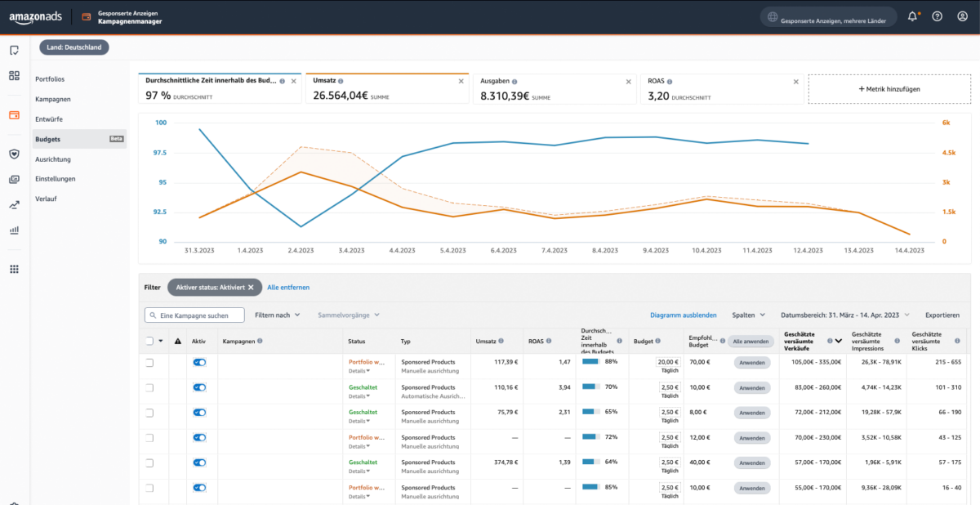Sort by Geschätzte versäumte Verkäufe arrow

click(x=839, y=341)
